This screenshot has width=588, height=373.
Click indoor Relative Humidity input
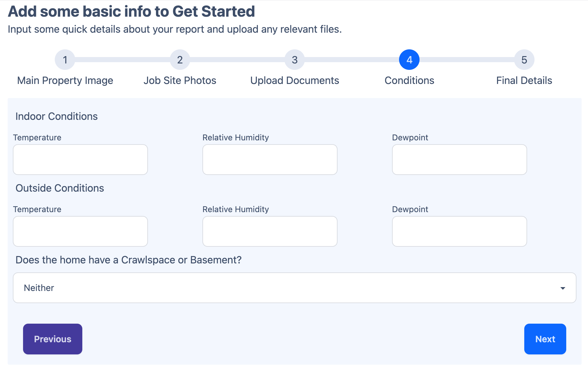click(x=270, y=160)
